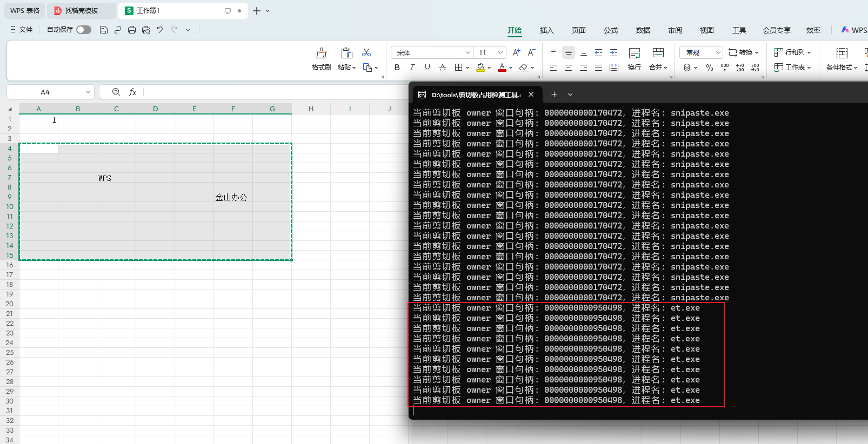Image resolution: width=868 pixels, height=444 pixels.
Task: Apply the yellow fill color
Action: (480, 68)
